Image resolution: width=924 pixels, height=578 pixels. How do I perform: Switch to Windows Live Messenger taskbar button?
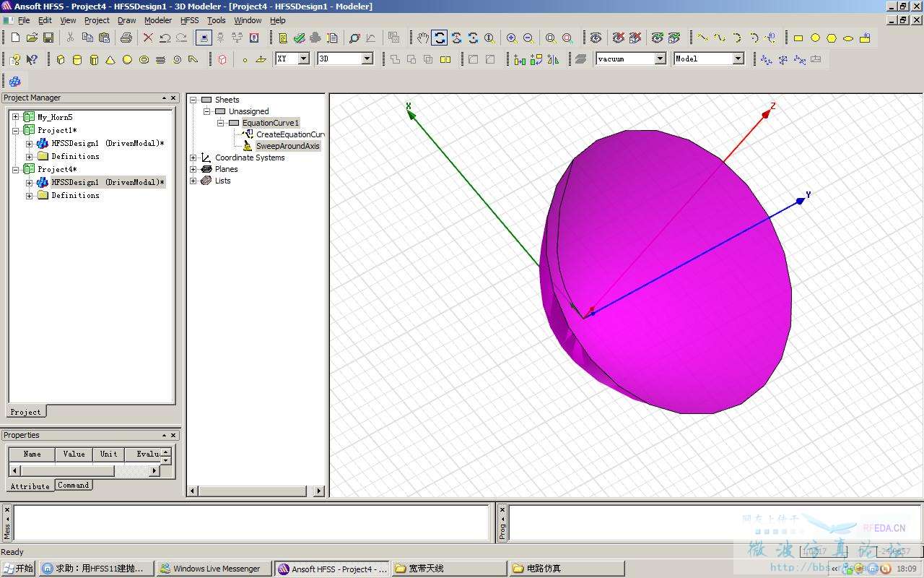tap(214, 569)
